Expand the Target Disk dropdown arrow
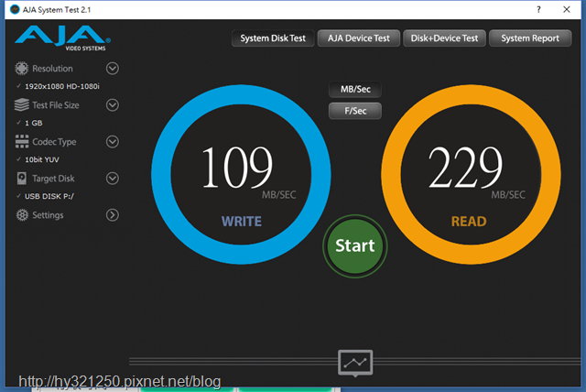This screenshot has height=392, width=586. click(x=113, y=179)
